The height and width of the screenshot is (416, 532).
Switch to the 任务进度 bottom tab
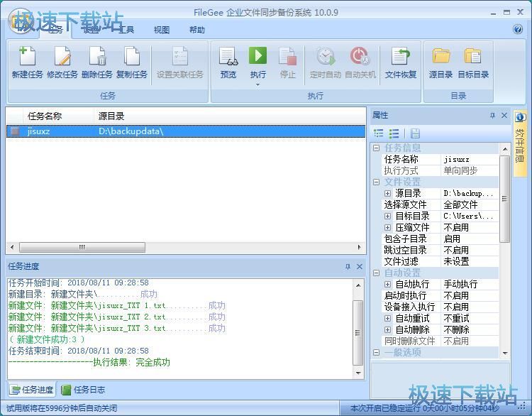[x=31, y=390]
